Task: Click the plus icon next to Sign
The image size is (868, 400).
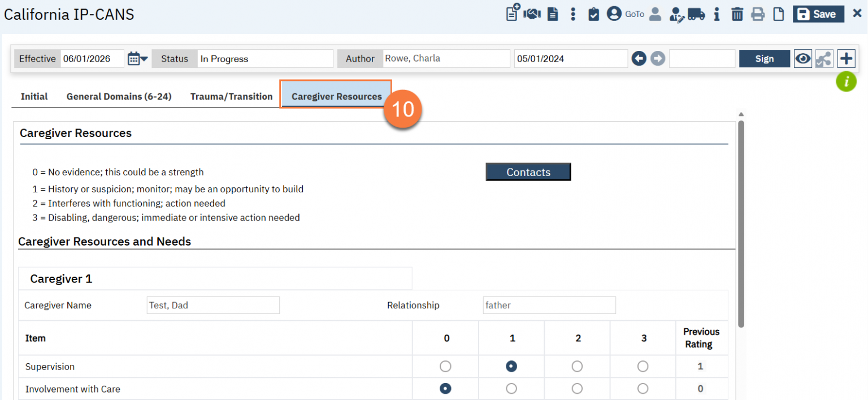Action: [846, 58]
